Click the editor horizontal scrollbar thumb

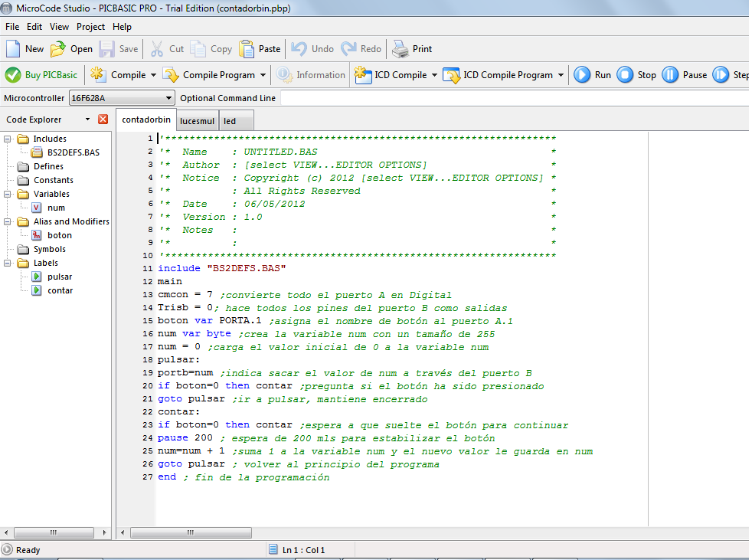click(191, 532)
